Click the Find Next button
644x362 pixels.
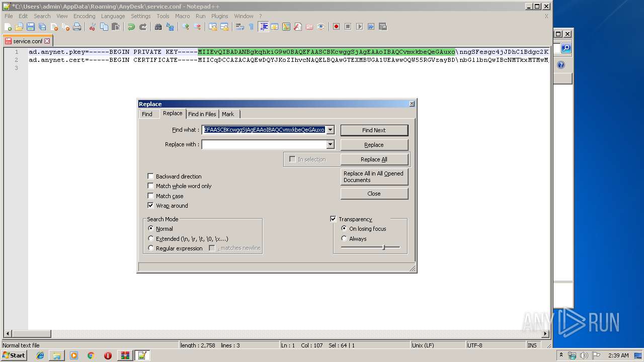pos(374,130)
